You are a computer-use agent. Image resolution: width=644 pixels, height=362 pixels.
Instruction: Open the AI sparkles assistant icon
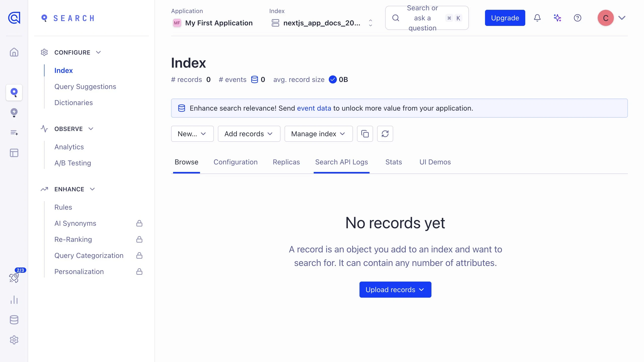coord(557,18)
